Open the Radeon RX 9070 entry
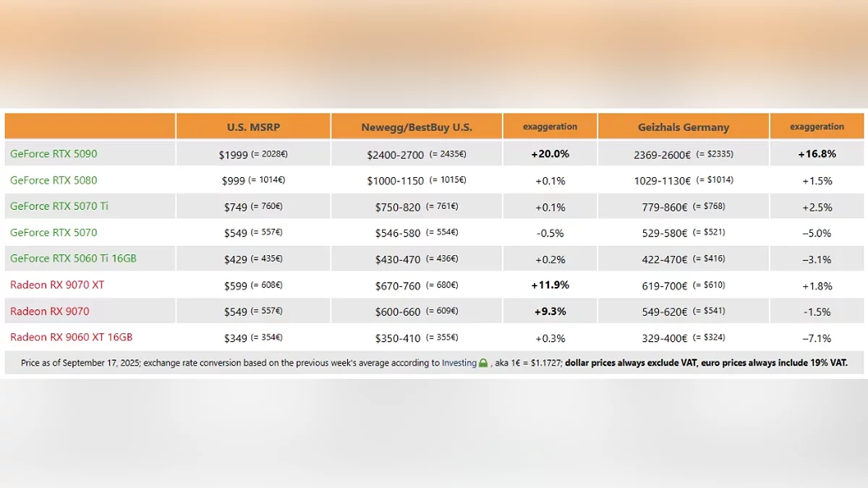 50,311
